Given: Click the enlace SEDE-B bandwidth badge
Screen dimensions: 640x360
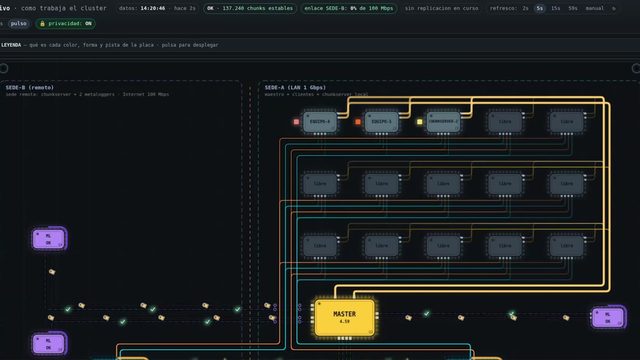Looking at the screenshot, I should pos(349,8).
